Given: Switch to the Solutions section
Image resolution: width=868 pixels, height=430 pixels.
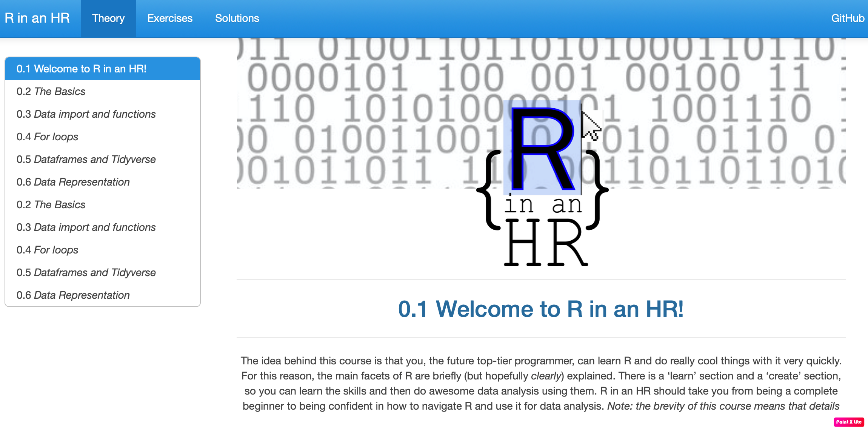Looking at the screenshot, I should (237, 18).
